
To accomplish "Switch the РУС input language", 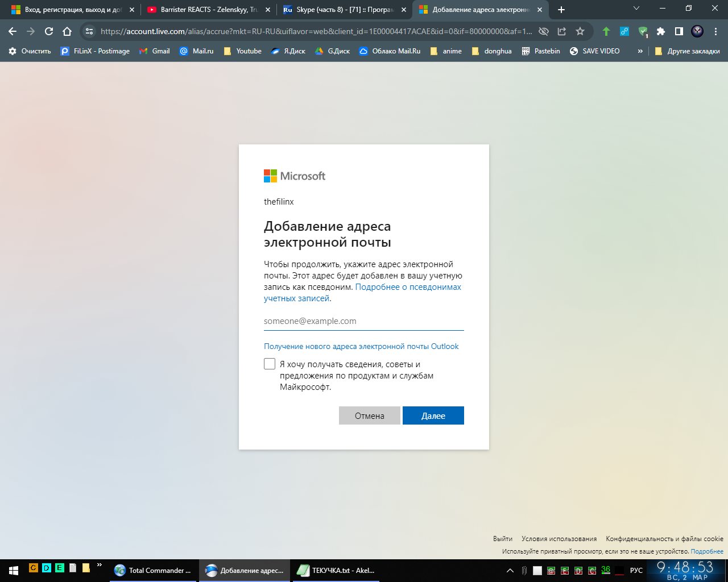I will click(636, 570).
